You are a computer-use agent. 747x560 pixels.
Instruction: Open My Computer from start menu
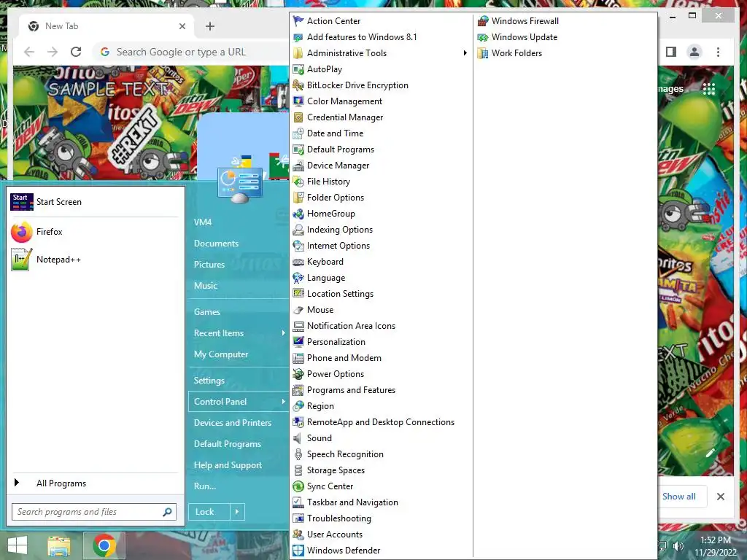tap(221, 354)
